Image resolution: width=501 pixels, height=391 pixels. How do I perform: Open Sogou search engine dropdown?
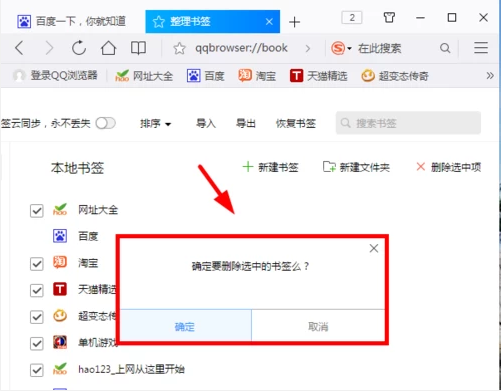click(349, 48)
